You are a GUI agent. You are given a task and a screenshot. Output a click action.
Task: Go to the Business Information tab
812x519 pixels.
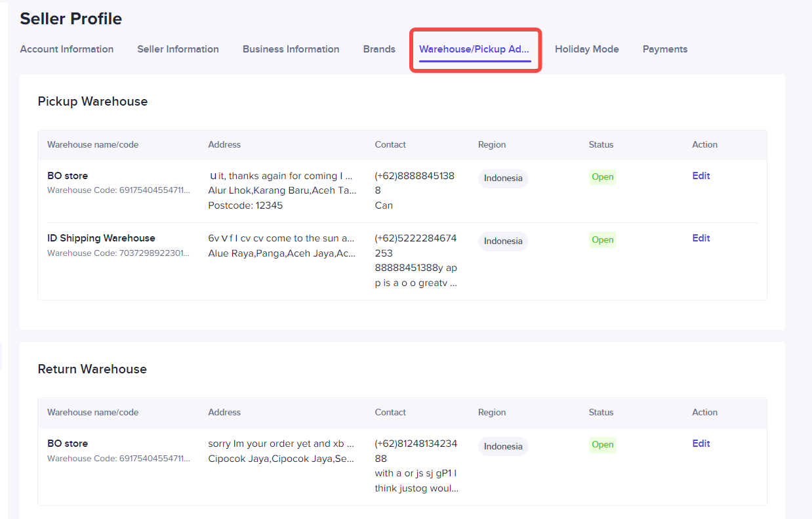[291, 49]
